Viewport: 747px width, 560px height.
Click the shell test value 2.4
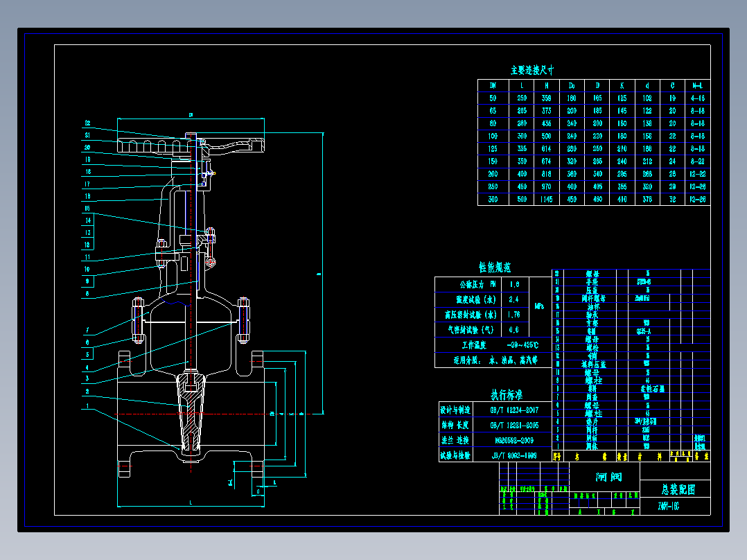click(513, 300)
